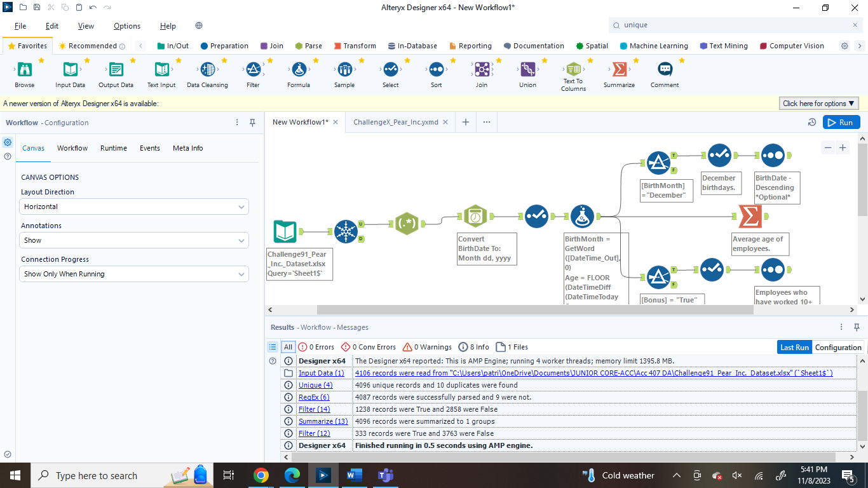Screen dimensions: 868x488
Task: Show All messages in results
Action: coord(288,347)
